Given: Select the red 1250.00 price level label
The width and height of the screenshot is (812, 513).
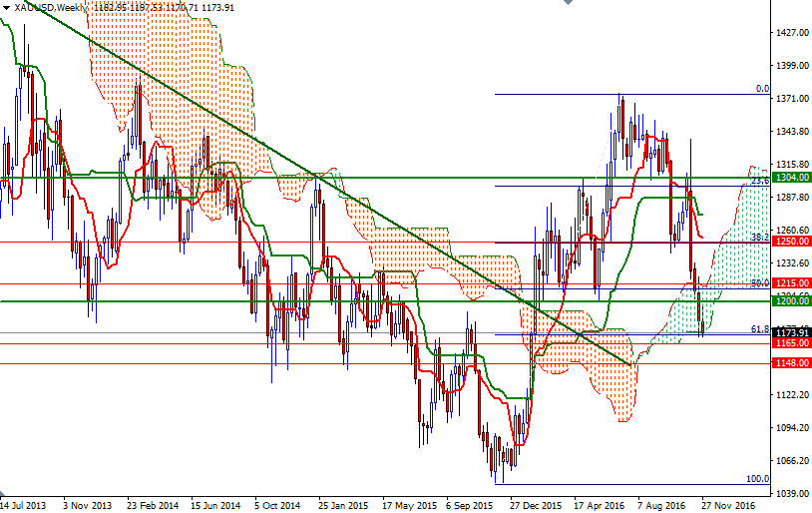Looking at the screenshot, I should (x=791, y=242).
